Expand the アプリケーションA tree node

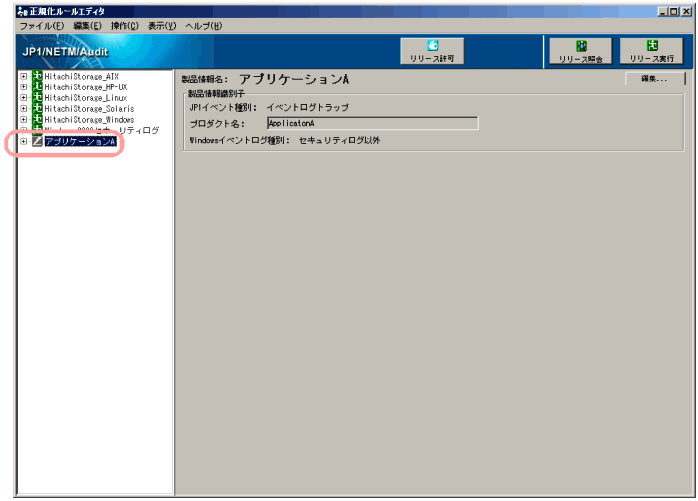click(24, 141)
